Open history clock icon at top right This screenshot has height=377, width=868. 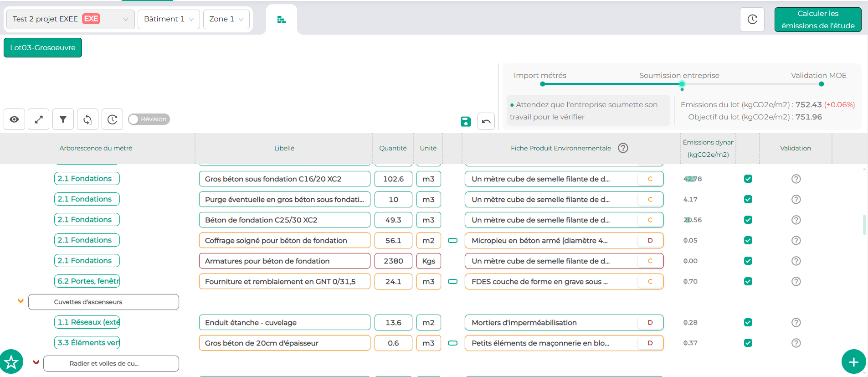[x=752, y=20]
